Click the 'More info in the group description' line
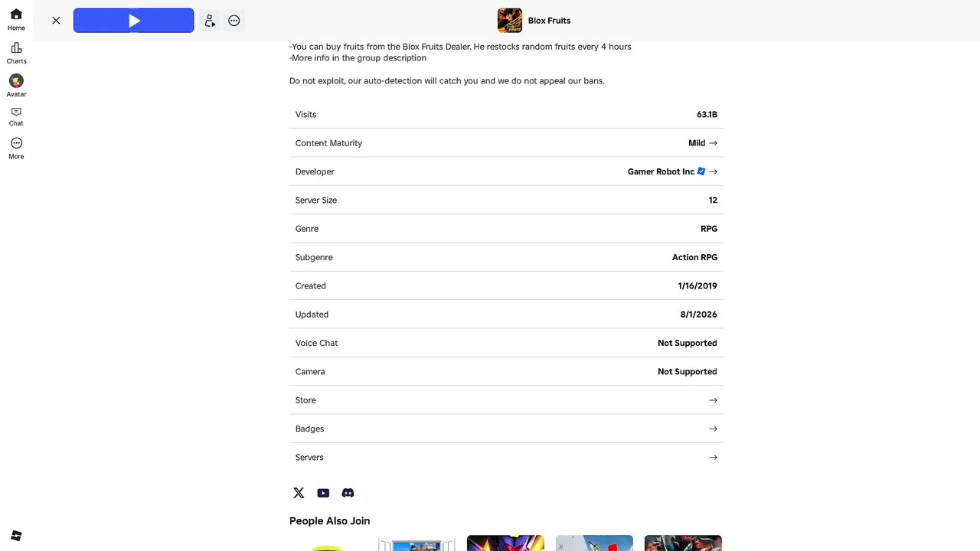The width and height of the screenshot is (980, 551). tap(358, 58)
